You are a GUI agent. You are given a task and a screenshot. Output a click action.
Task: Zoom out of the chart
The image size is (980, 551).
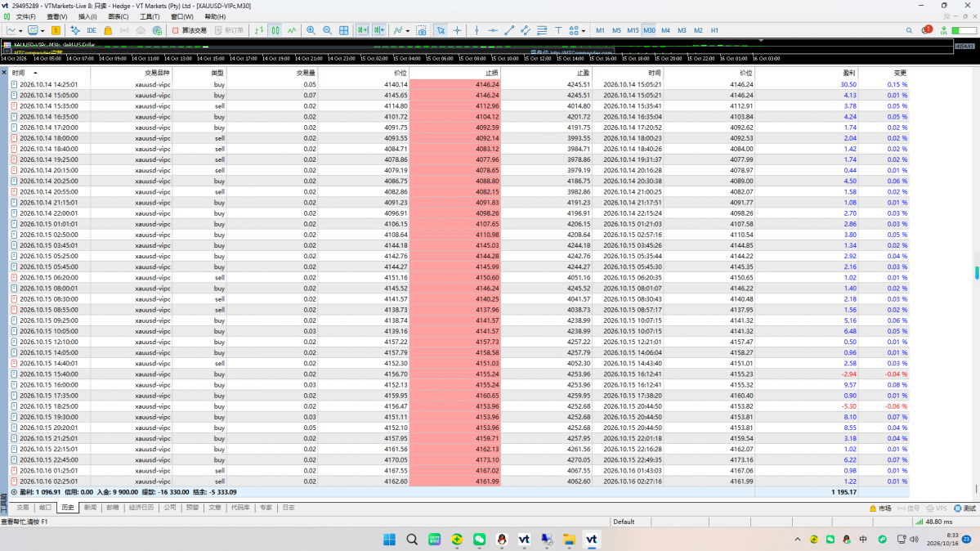click(327, 30)
